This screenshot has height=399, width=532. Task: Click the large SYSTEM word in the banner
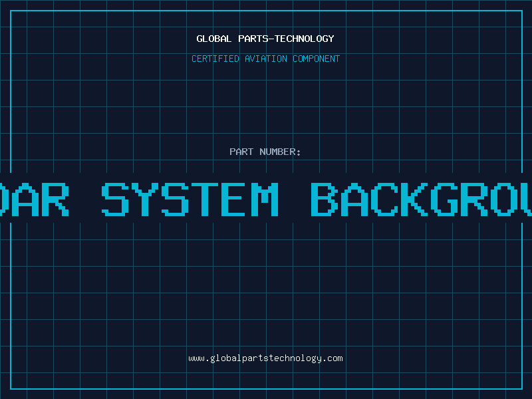[190, 199]
